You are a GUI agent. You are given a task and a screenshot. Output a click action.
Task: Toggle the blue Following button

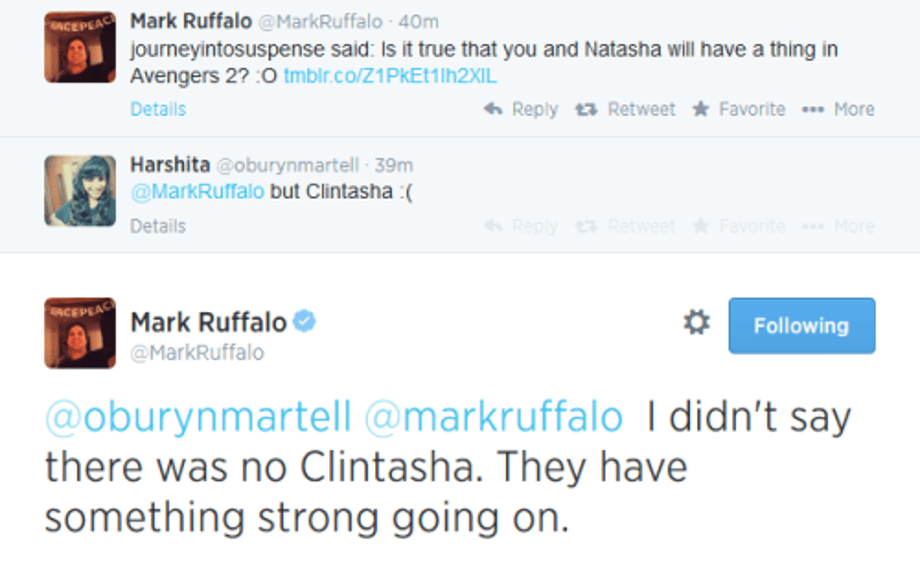coord(801,325)
